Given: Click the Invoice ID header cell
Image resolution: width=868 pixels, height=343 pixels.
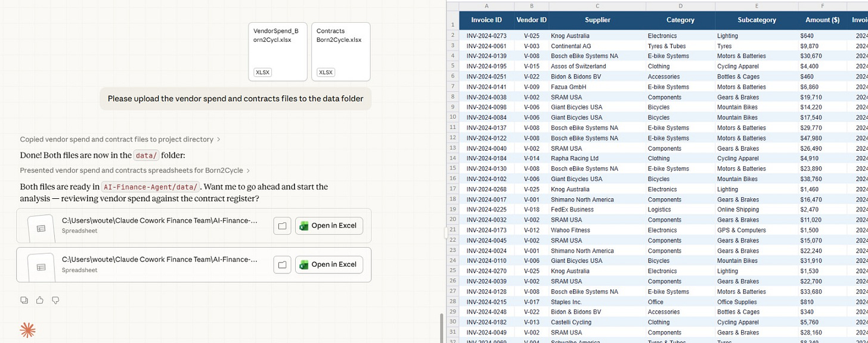Looking at the screenshot, I should tap(486, 20).
